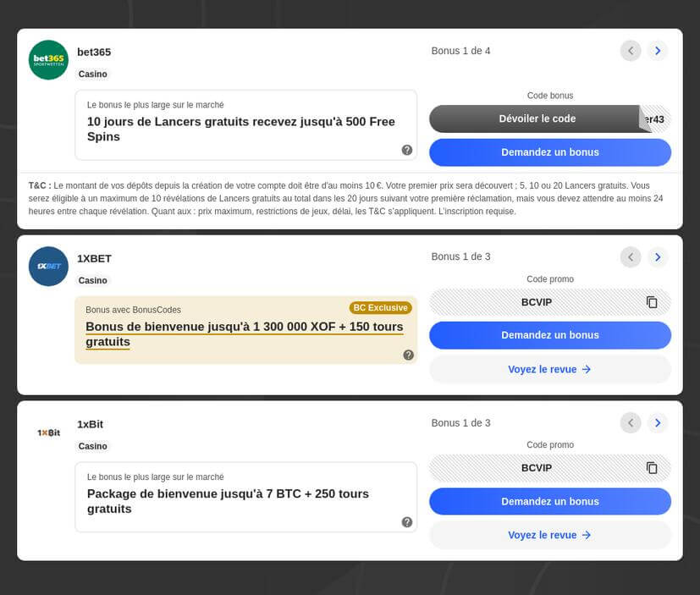This screenshot has height=595, width=700.
Task: Open help icon on 1XBET bonus
Action: 408,355
